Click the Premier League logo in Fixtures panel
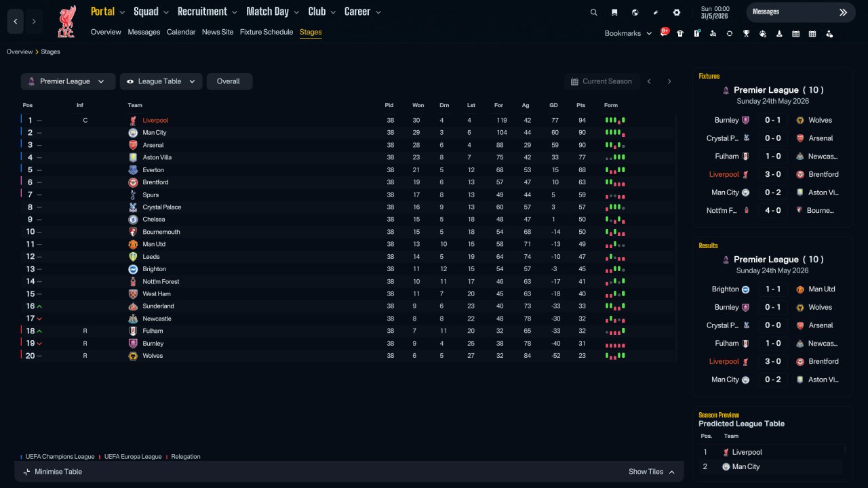 click(x=726, y=90)
